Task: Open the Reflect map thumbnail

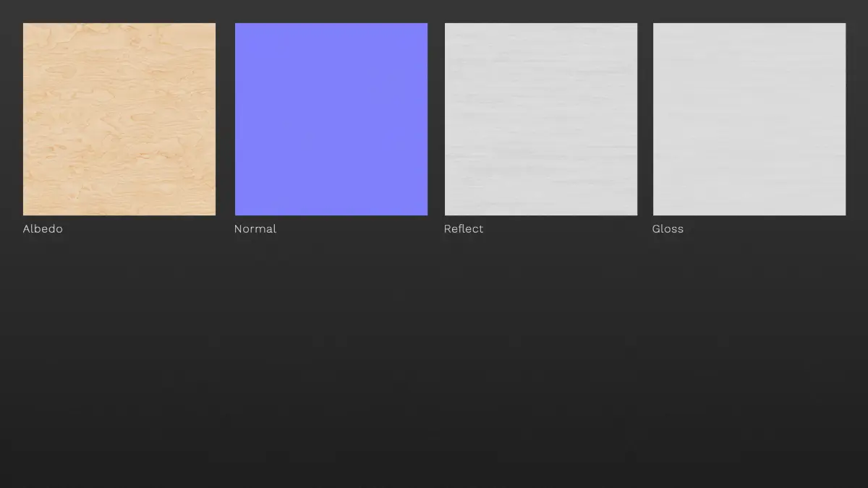Action: [x=541, y=119]
